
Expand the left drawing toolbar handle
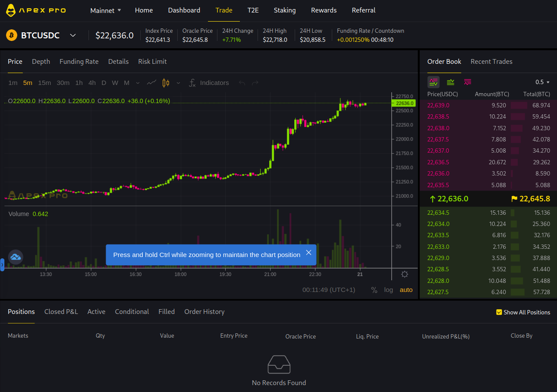click(x=2, y=264)
